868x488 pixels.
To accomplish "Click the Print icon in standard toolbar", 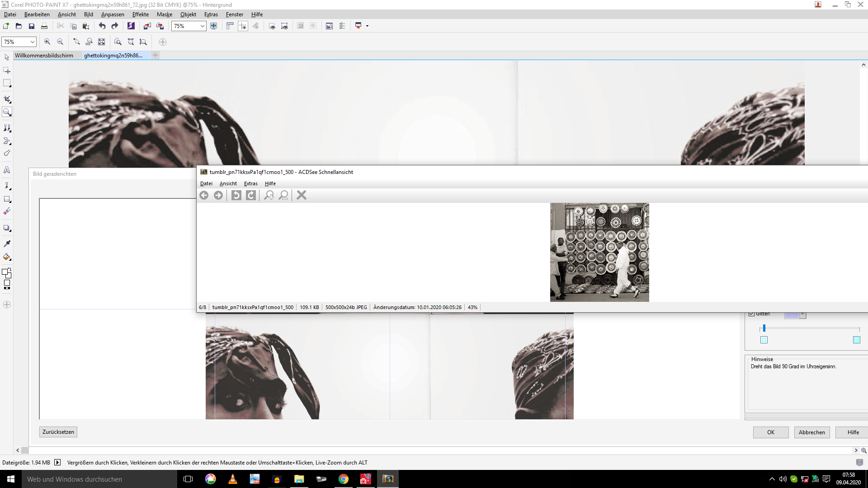I will pyautogui.click(x=44, y=26).
